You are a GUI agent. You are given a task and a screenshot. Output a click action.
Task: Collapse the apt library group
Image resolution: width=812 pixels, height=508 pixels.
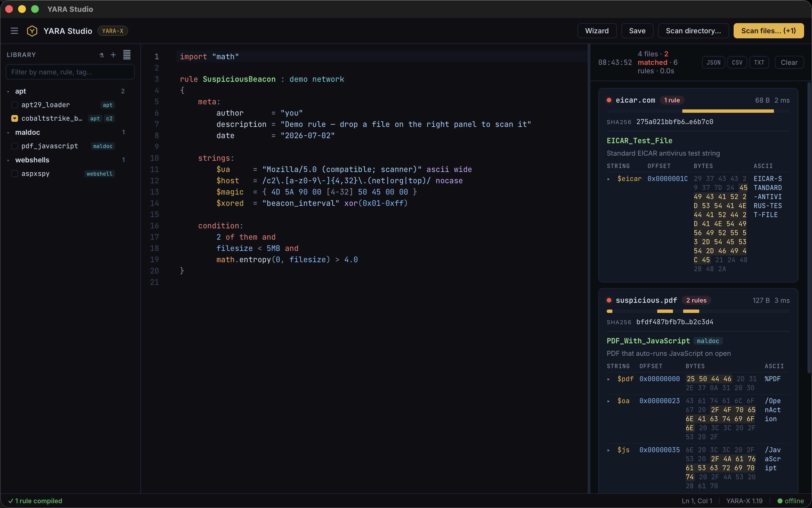point(8,91)
